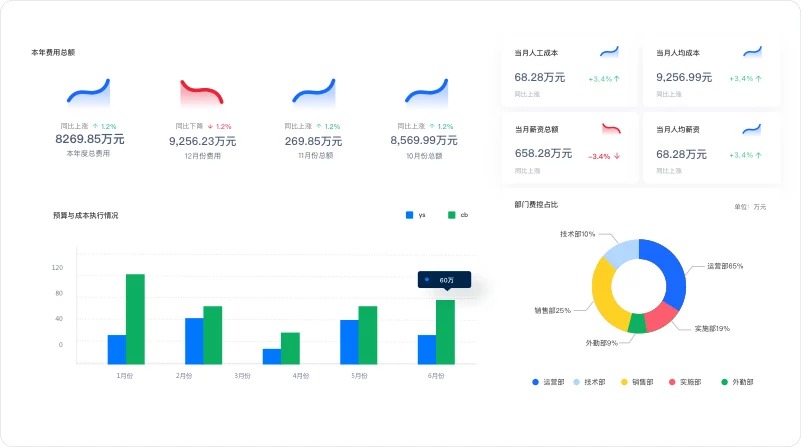Click the 8269.85万元 annual total value
The width and height of the screenshot is (802, 447).
coord(90,139)
